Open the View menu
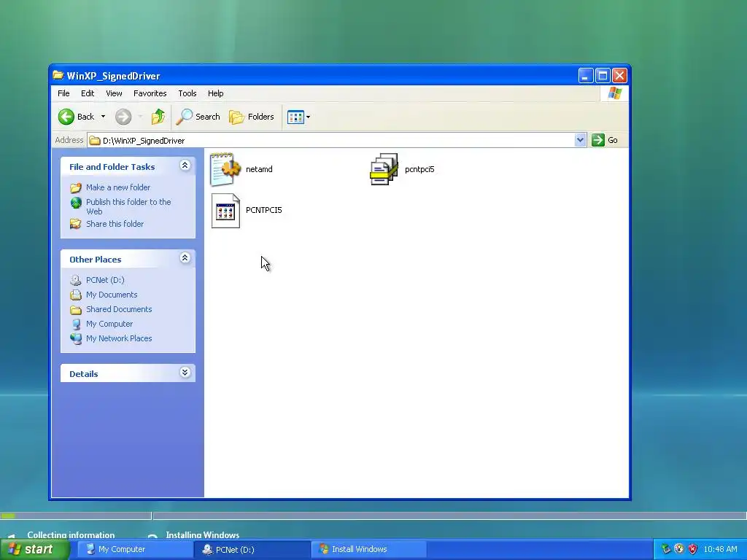 click(114, 93)
